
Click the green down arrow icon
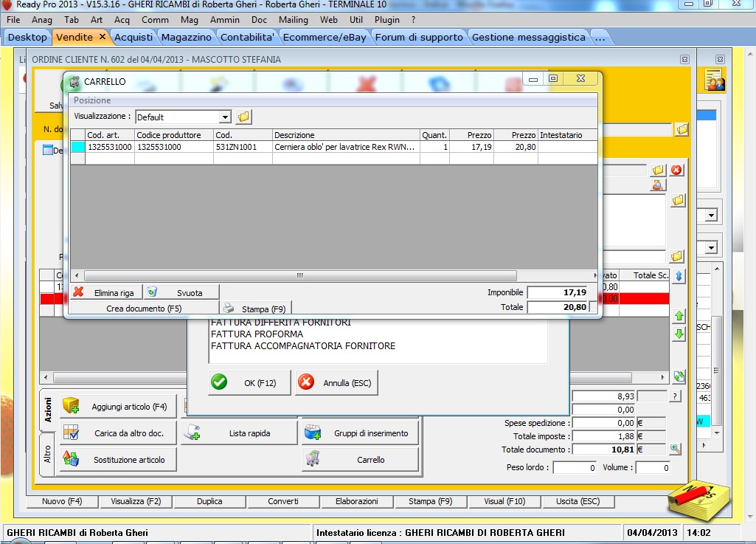[x=679, y=334]
